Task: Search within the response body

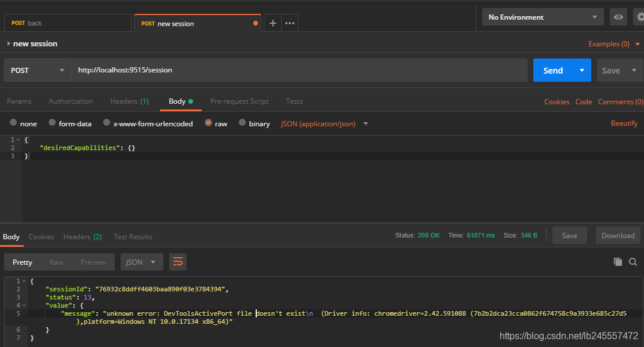Action: pyautogui.click(x=633, y=262)
